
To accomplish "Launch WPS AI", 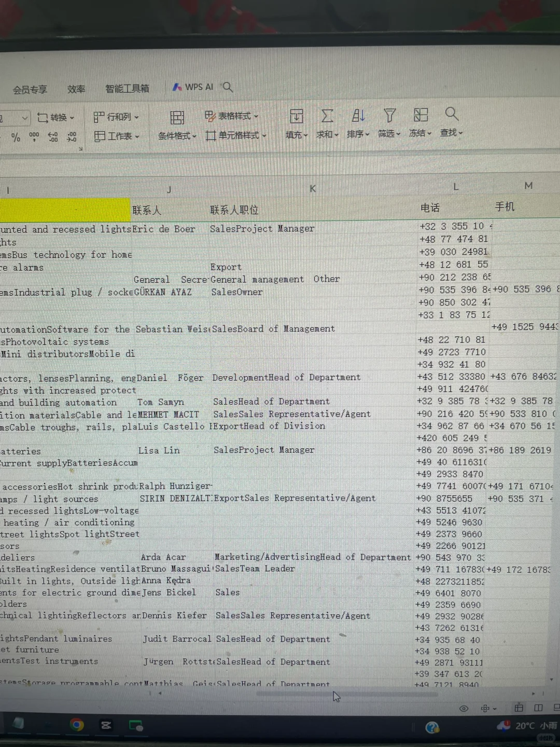I will tap(193, 87).
